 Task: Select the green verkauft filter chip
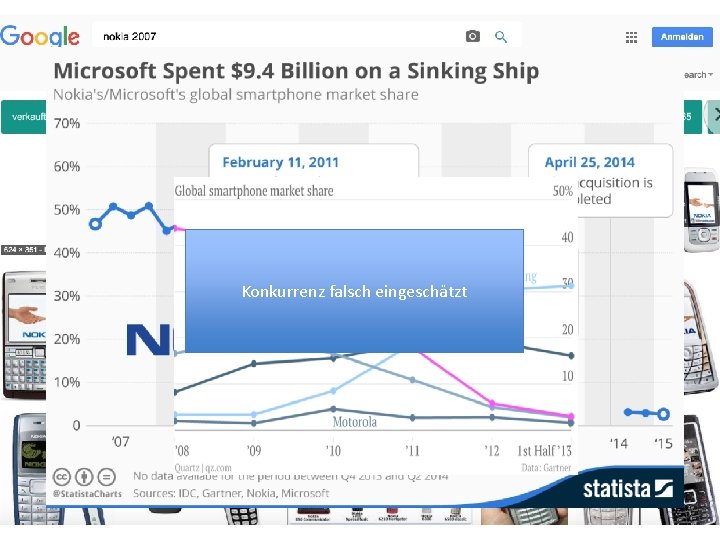23,117
